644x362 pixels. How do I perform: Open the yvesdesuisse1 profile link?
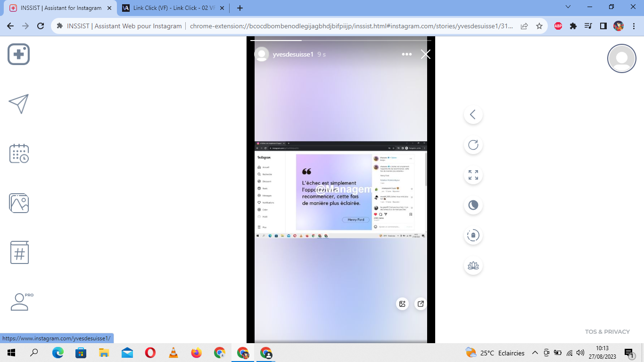click(293, 54)
